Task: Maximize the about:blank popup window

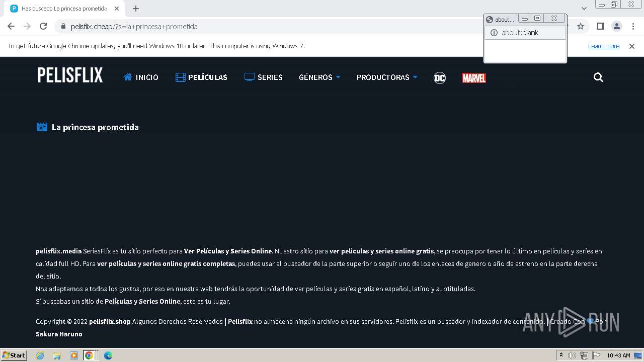Action: 537,19
